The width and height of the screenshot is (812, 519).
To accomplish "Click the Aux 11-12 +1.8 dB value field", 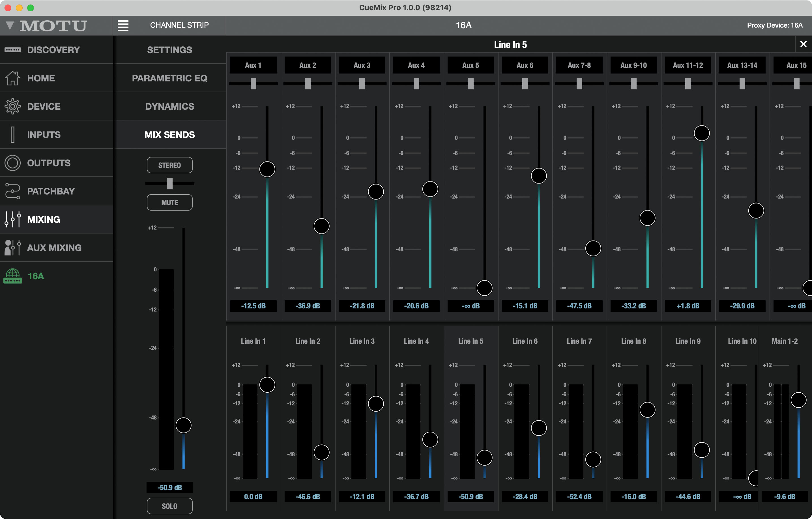I will click(x=688, y=306).
